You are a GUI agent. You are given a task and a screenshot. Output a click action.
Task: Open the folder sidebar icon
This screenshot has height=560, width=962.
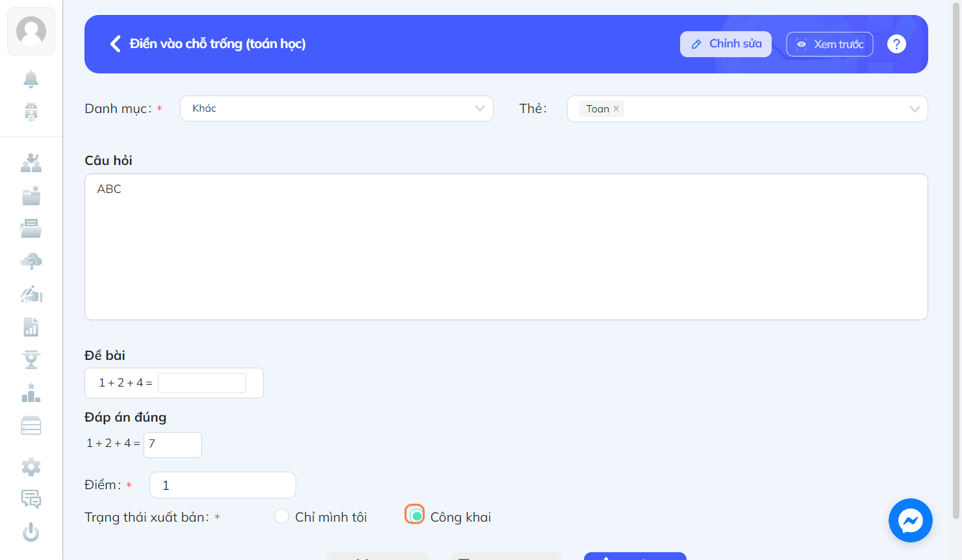coord(31,196)
